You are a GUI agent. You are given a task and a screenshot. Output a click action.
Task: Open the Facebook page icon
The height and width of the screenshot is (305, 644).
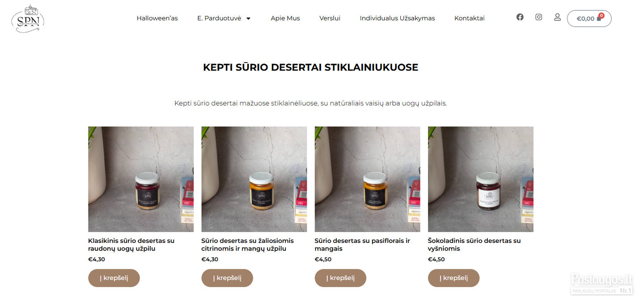(x=520, y=17)
